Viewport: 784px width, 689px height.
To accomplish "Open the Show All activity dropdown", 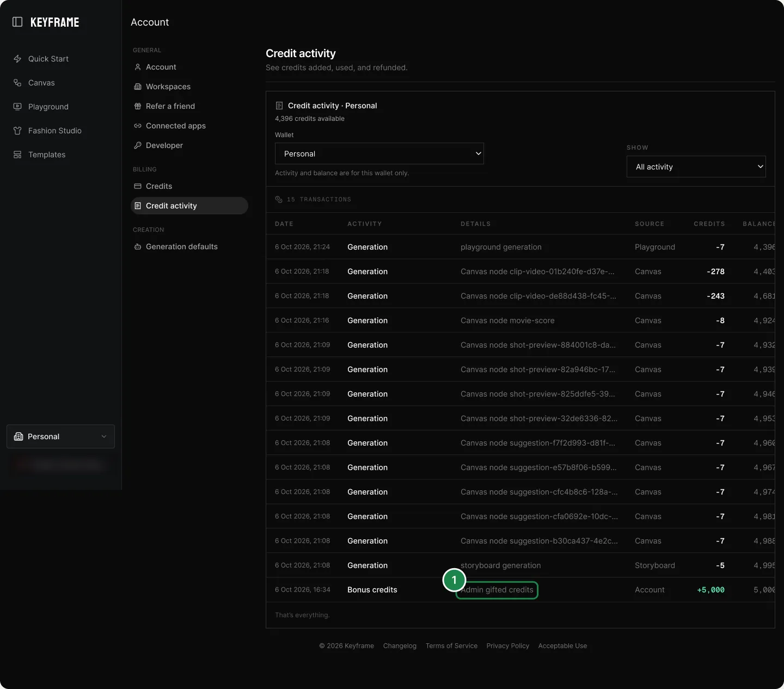I will pos(696,167).
